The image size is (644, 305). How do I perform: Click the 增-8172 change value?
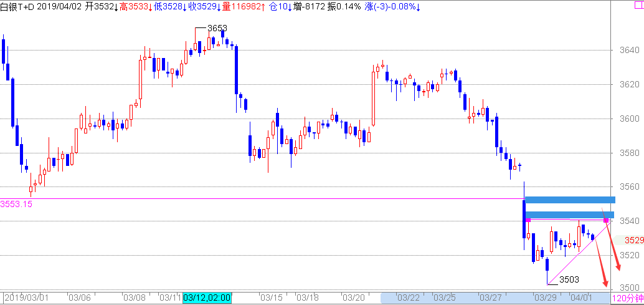(x=309, y=7)
